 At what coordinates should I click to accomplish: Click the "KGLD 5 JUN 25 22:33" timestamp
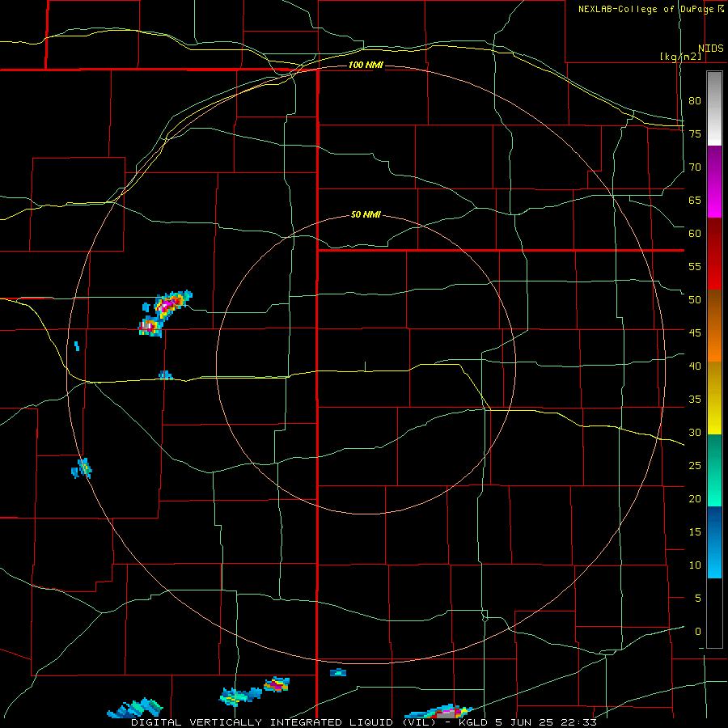point(527,722)
